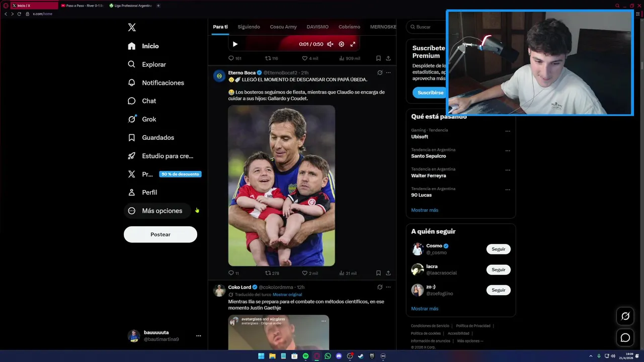This screenshot has height=362, width=644.
Task: Switch to the Cobrismo tab
Action: [x=349, y=27]
